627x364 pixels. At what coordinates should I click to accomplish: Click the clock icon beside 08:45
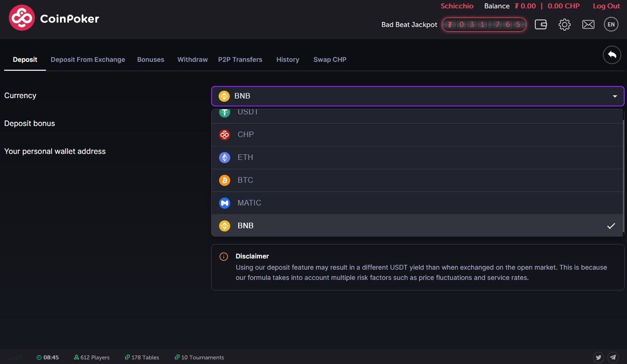tap(39, 357)
